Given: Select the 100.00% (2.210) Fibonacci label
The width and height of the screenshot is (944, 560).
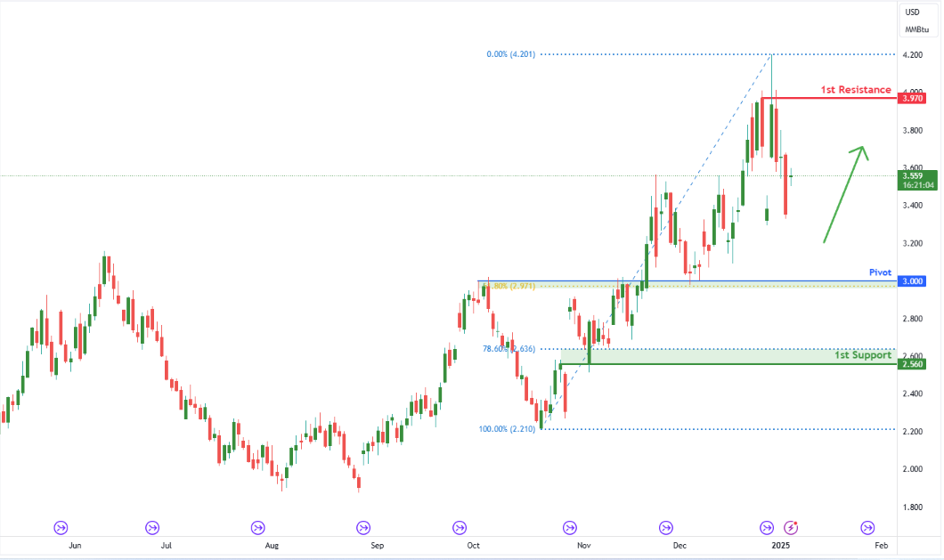Looking at the screenshot, I should [507, 429].
